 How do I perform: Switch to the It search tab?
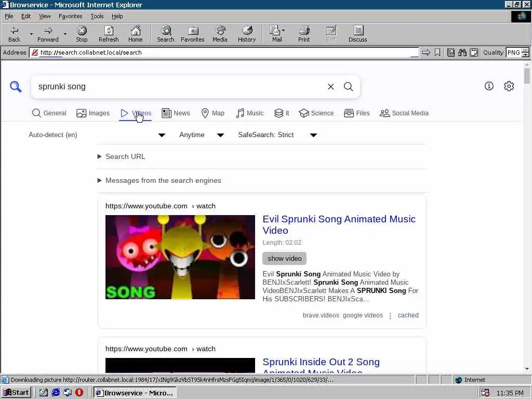[x=281, y=113]
